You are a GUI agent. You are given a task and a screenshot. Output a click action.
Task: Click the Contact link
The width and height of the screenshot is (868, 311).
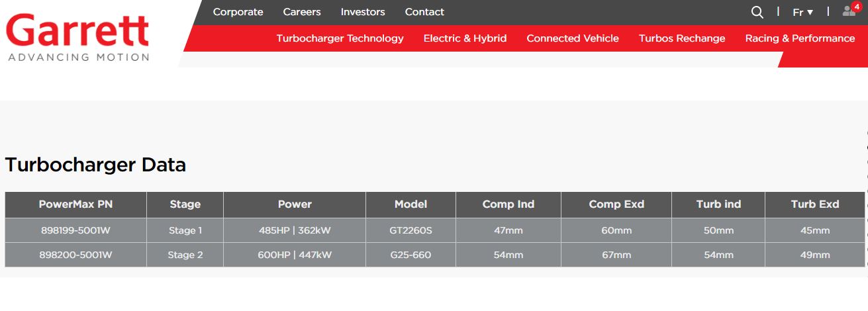tap(424, 12)
